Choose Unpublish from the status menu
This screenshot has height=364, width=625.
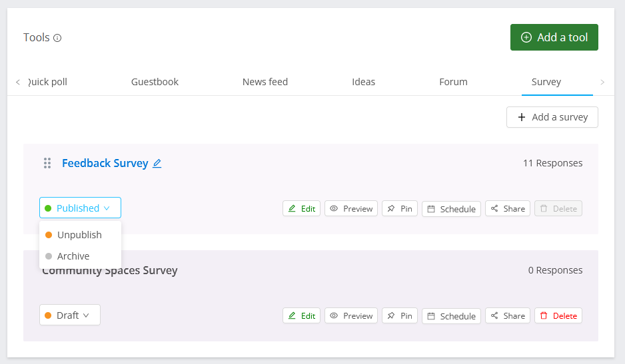pos(80,235)
